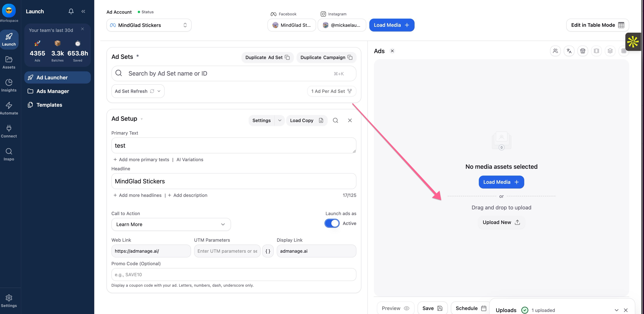This screenshot has width=644, height=314.
Task: Expand the Settings chevron dropdown
Action: (280, 120)
